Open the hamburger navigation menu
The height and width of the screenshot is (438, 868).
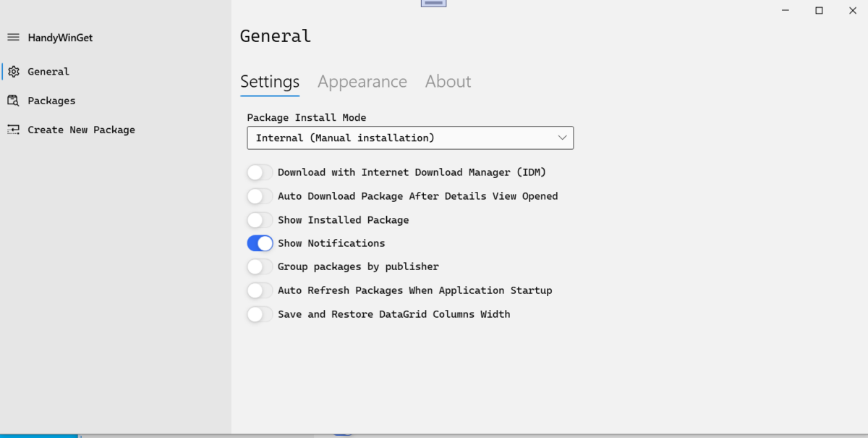(x=13, y=37)
